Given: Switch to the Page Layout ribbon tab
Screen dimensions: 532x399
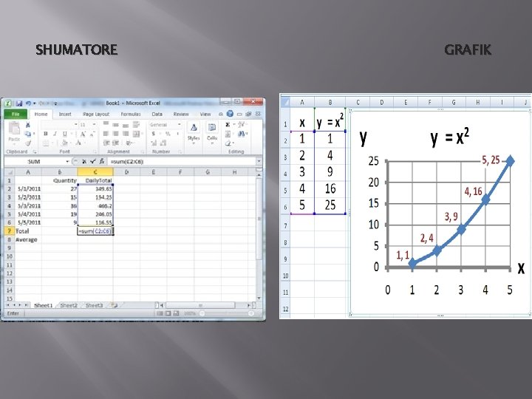Looking at the screenshot, I should [96, 115].
